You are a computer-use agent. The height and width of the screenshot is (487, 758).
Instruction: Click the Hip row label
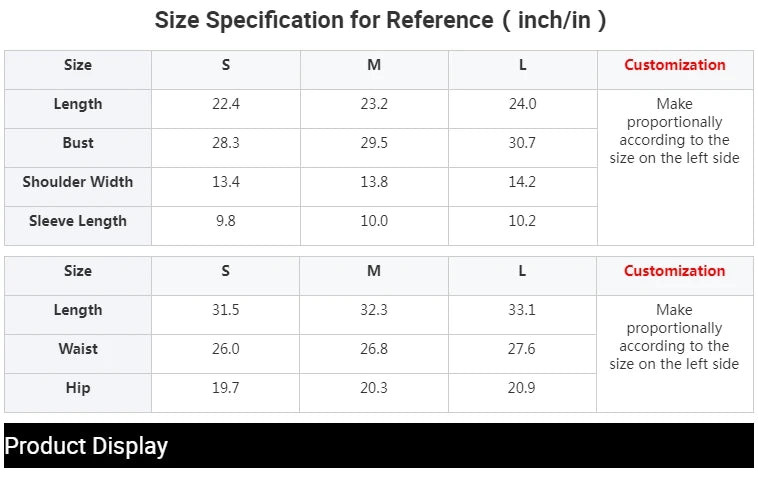pos(78,388)
